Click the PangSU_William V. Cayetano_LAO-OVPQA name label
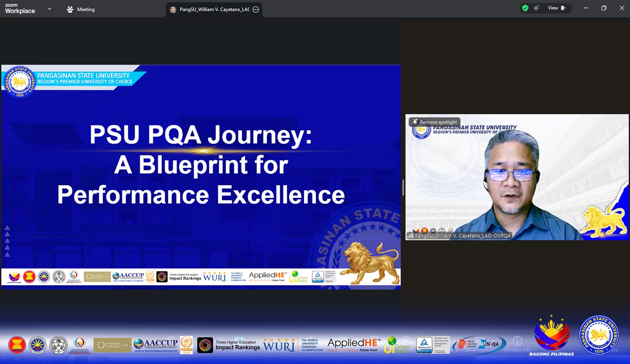Image resolution: width=630 pixels, height=364 pixels. coord(463,236)
